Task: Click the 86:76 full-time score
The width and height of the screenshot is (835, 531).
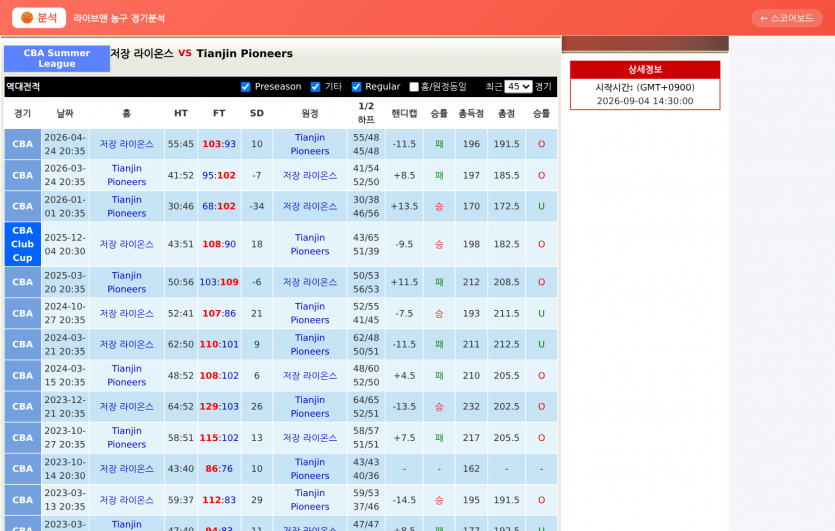Action: (x=219, y=469)
